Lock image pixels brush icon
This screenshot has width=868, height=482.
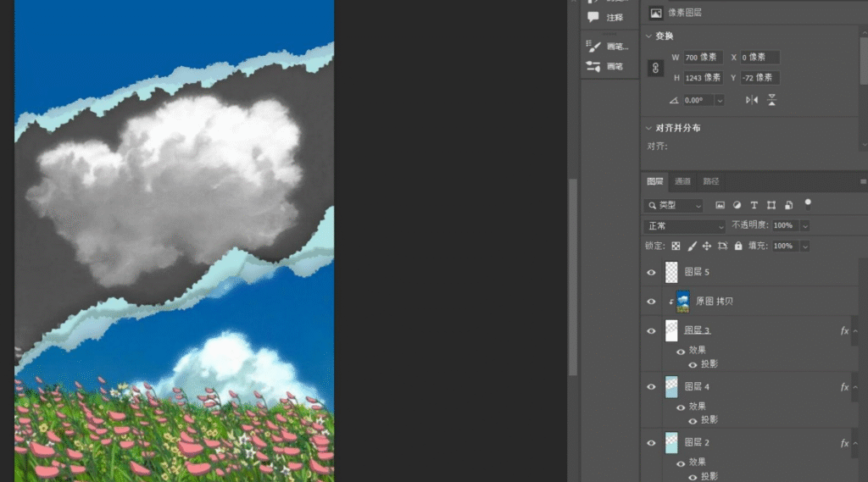coord(692,246)
